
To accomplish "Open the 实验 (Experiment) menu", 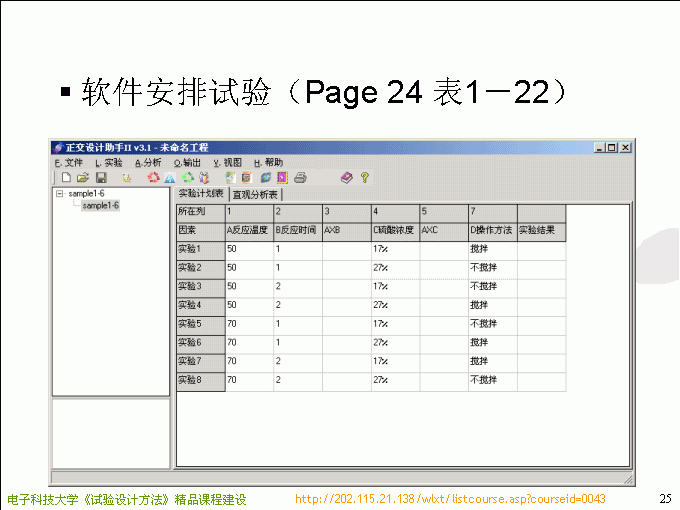I will [x=109, y=163].
